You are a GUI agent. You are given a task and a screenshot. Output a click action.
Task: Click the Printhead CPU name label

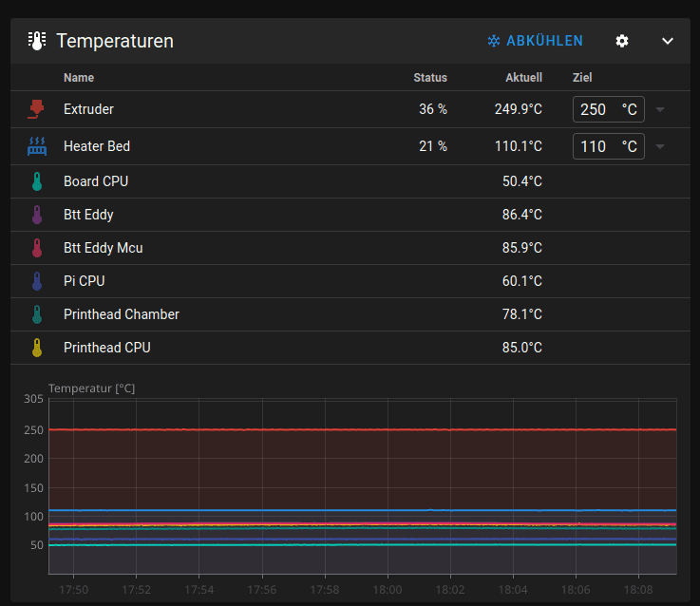point(107,348)
